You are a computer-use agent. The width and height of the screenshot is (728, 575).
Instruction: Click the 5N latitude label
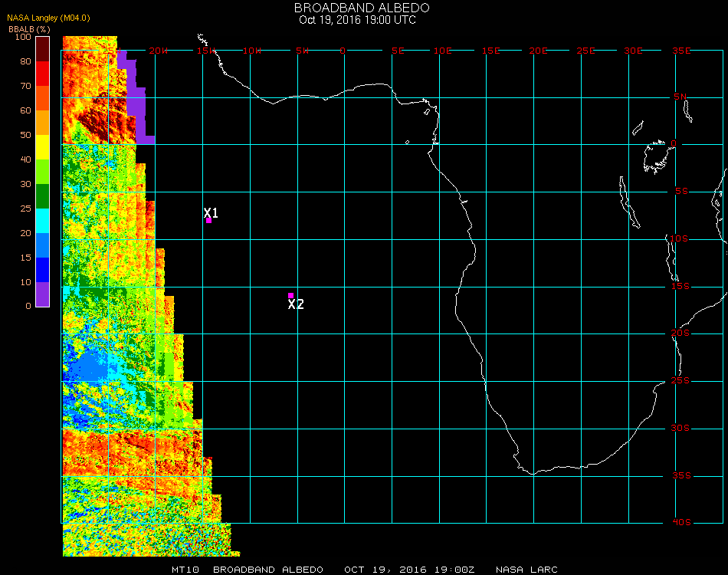point(680,97)
